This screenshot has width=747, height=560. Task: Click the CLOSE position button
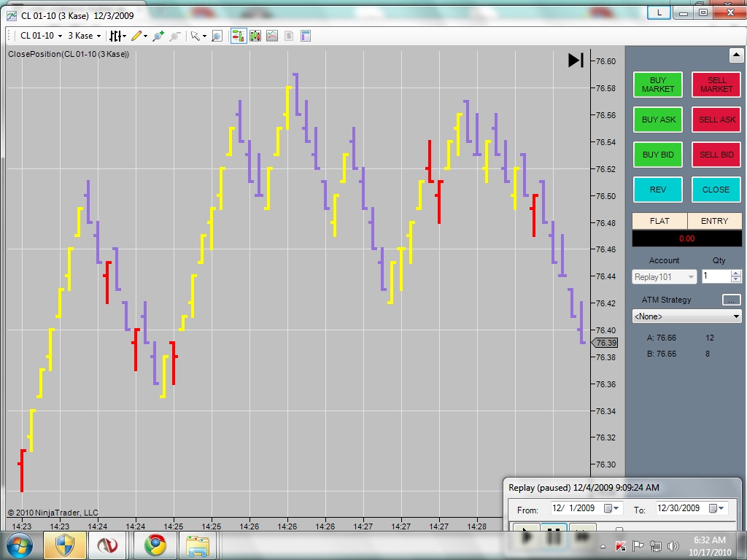pyautogui.click(x=716, y=190)
